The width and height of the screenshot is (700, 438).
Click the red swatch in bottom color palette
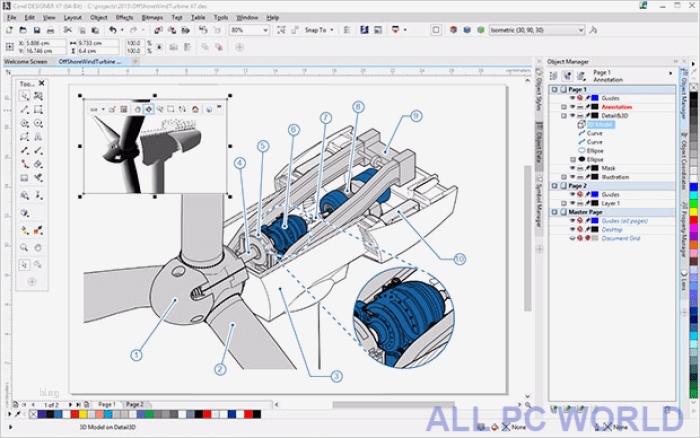[x=75, y=414]
